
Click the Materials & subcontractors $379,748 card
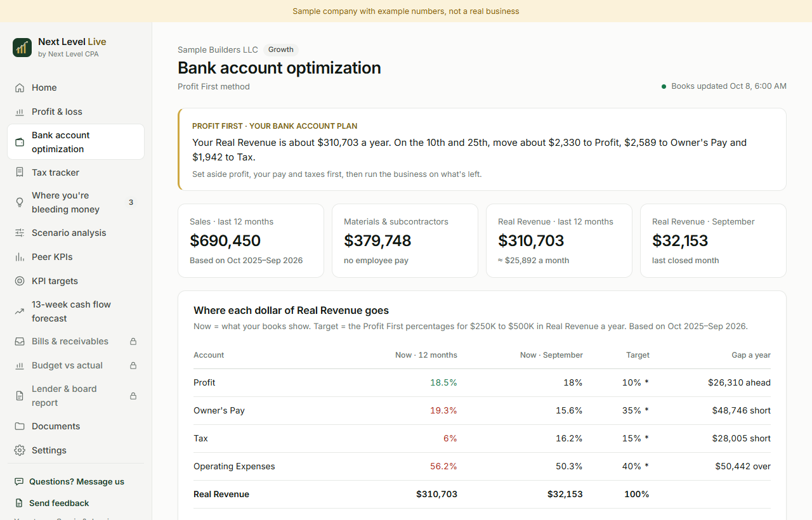pyautogui.click(x=405, y=240)
